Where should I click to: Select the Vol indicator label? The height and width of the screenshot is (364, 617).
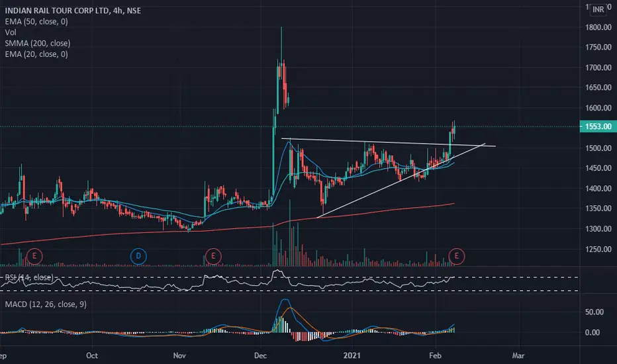coord(11,32)
